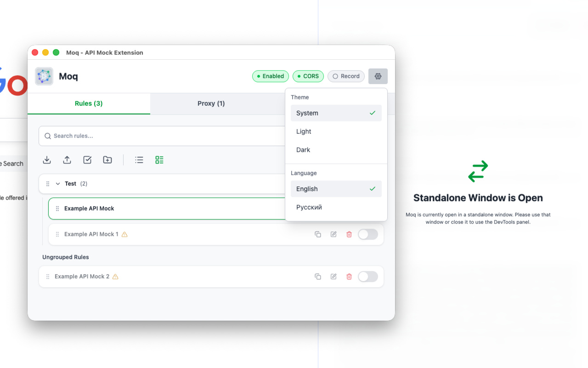Click the Example API Mock 1 label
This screenshot has width=588, height=368.
coord(91,234)
